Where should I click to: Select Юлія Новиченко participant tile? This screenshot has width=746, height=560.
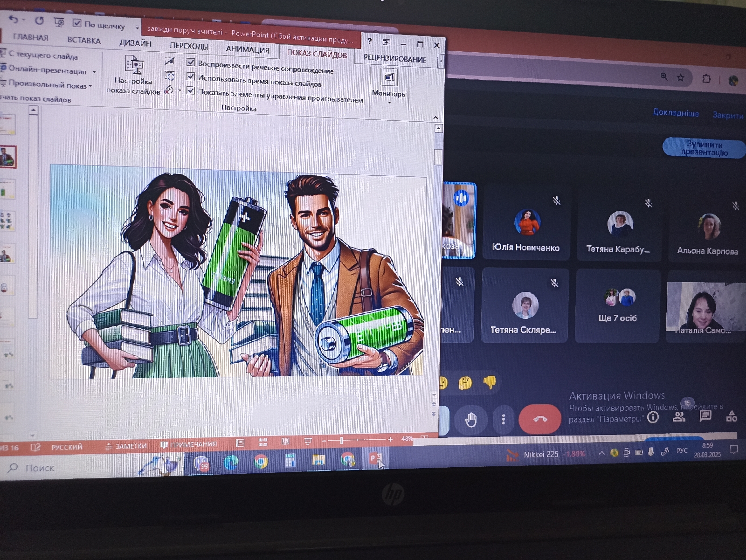[x=526, y=221]
